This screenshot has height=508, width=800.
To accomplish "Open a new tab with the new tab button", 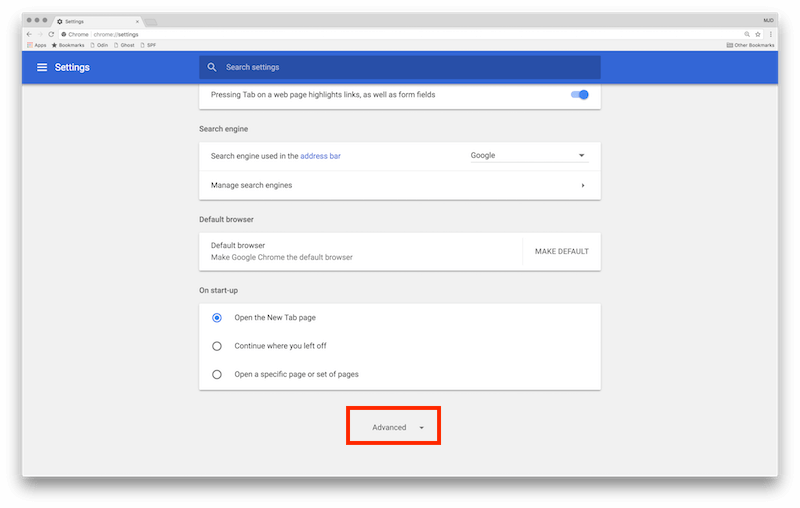I will (151, 22).
